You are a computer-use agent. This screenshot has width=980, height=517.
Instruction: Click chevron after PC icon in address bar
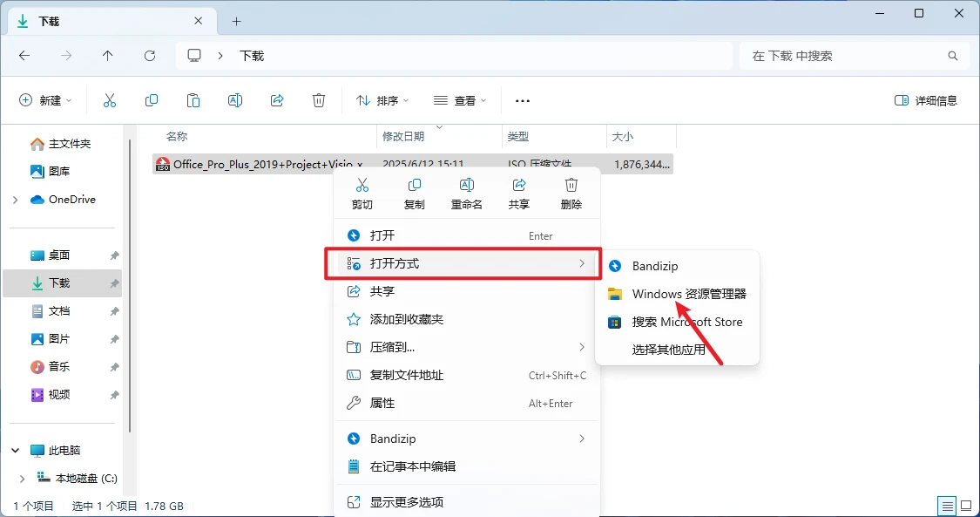pyautogui.click(x=220, y=56)
